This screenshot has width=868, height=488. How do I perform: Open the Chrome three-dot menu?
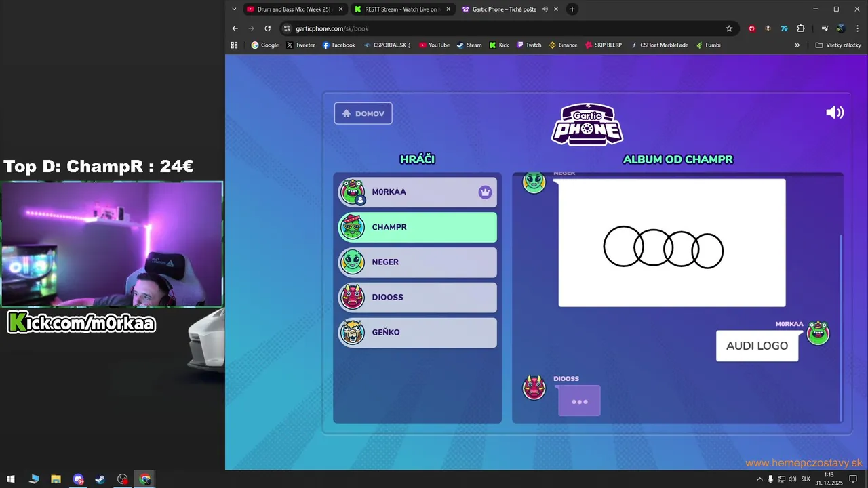coord(858,28)
